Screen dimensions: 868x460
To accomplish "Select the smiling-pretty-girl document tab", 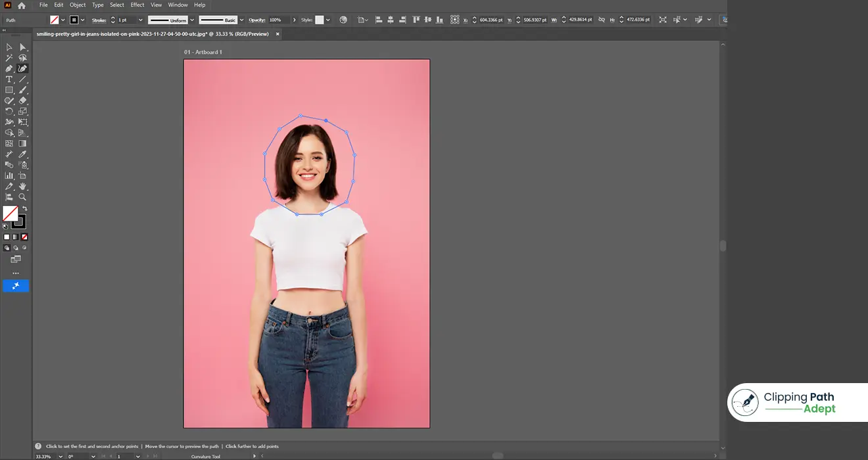I will [151, 34].
